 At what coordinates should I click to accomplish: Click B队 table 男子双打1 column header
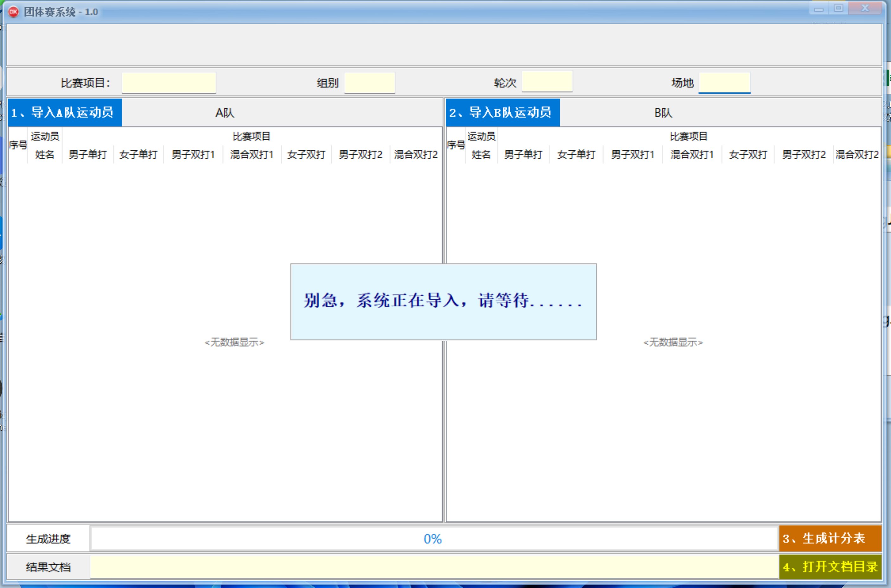click(633, 155)
